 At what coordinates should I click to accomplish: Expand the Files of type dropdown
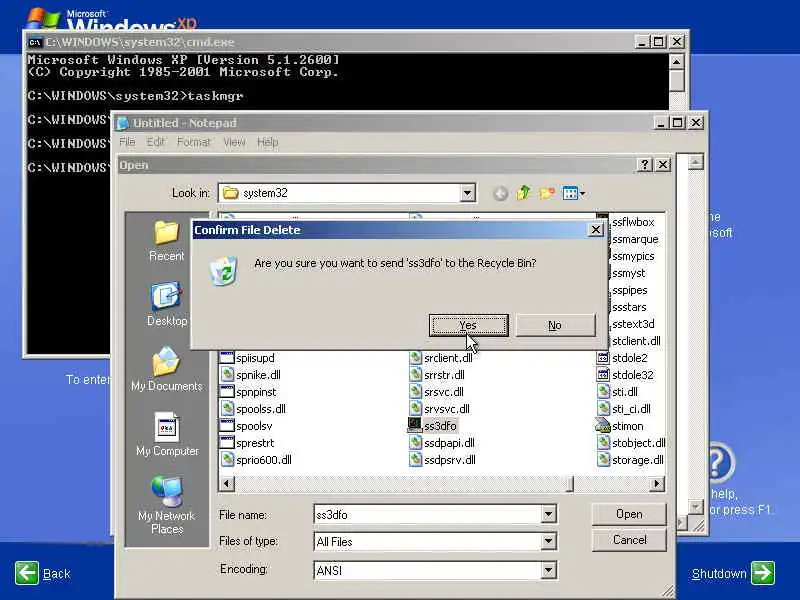(548, 541)
